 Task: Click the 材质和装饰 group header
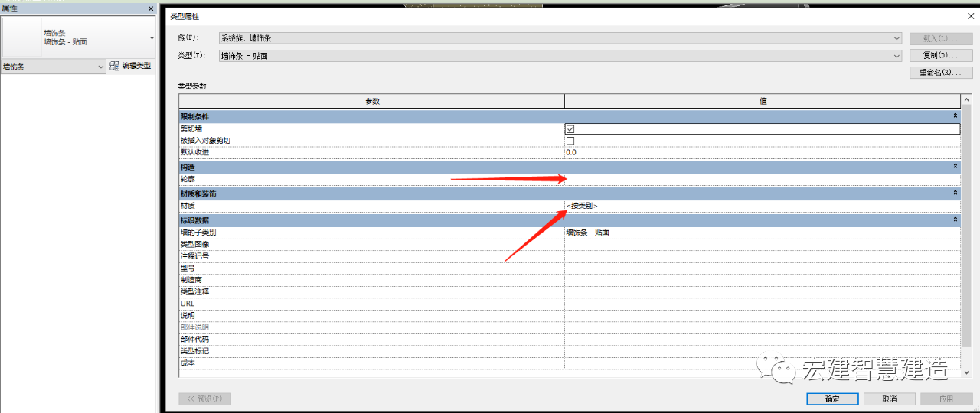coord(570,193)
